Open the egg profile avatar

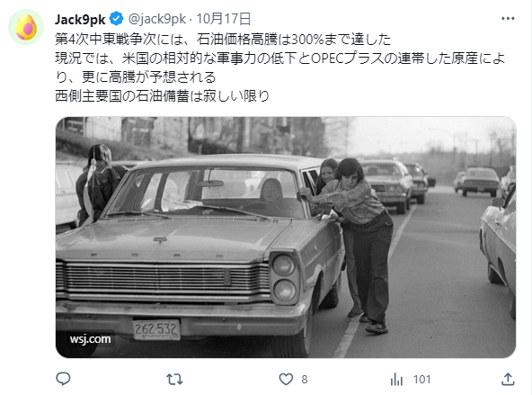coord(26,27)
